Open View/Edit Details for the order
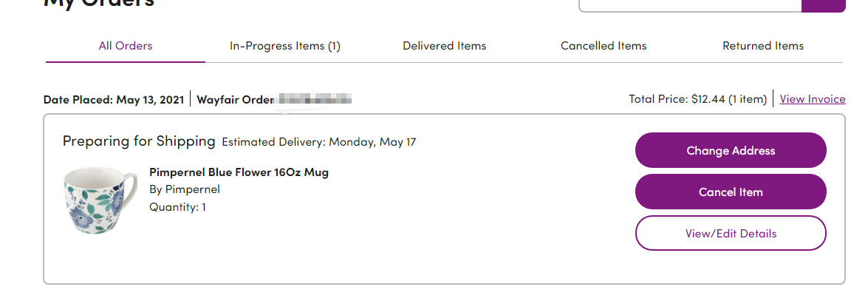Screen dimensions: 868x304 pyautogui.click(x=731, y=234)
